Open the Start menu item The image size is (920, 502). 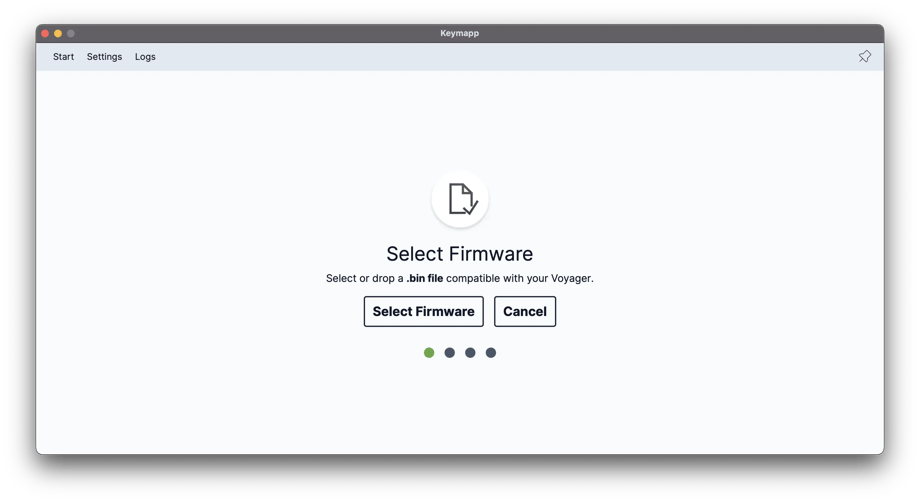pyautogui.click(x=63, y=57)
